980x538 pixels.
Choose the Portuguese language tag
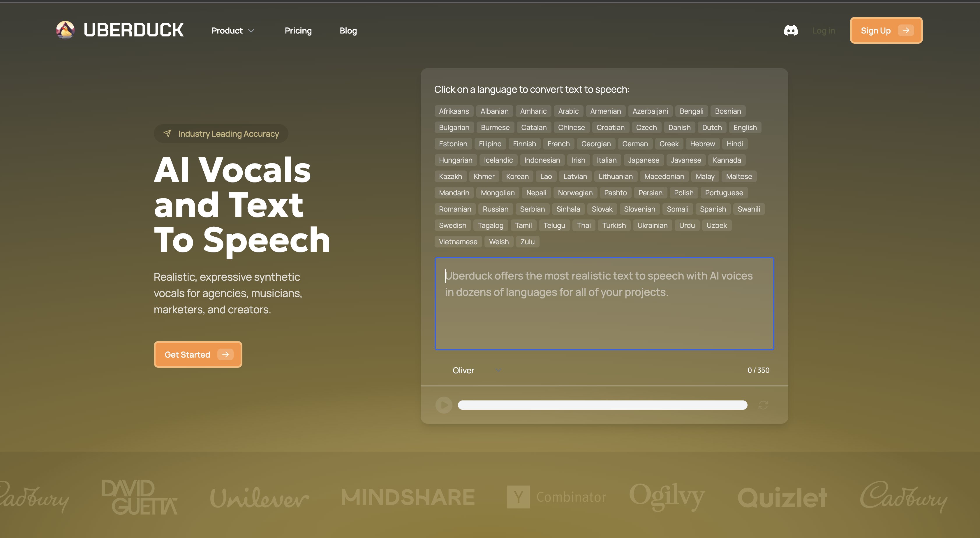[x=724, y=193]
